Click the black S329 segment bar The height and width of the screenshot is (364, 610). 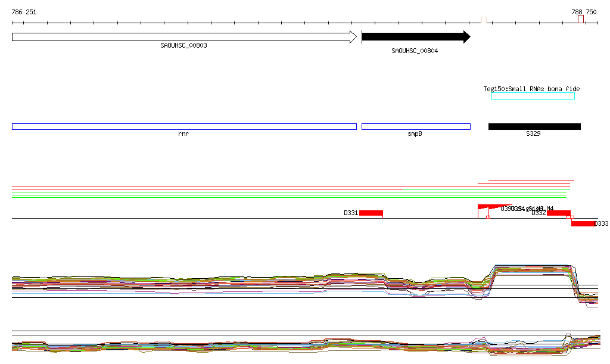(534, 126)
